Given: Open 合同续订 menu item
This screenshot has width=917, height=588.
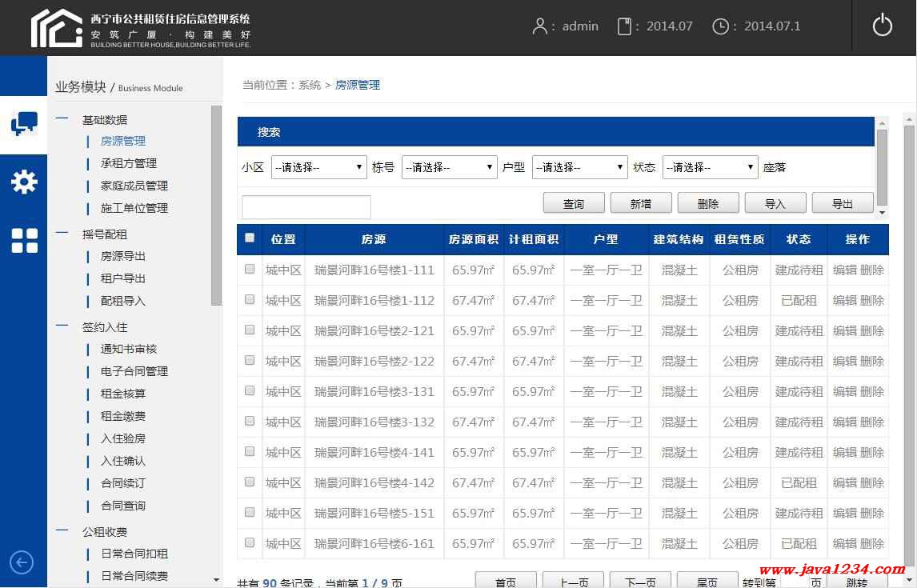Looking at the screenshot, I should coord(122,482).
